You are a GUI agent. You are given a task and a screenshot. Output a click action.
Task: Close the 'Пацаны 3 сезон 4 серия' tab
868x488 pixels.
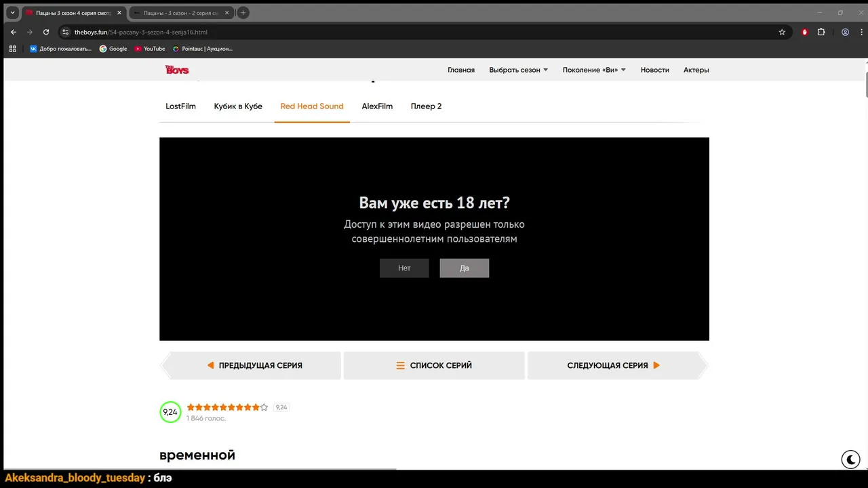coord(119,13)
